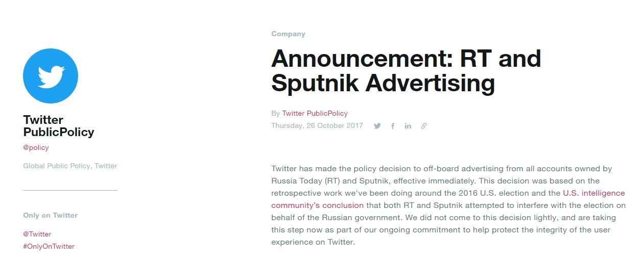Click the Announcement: RT and Sputnik Advertising headline
Viewport: 644px width, 261px height.
pos(406,71)
